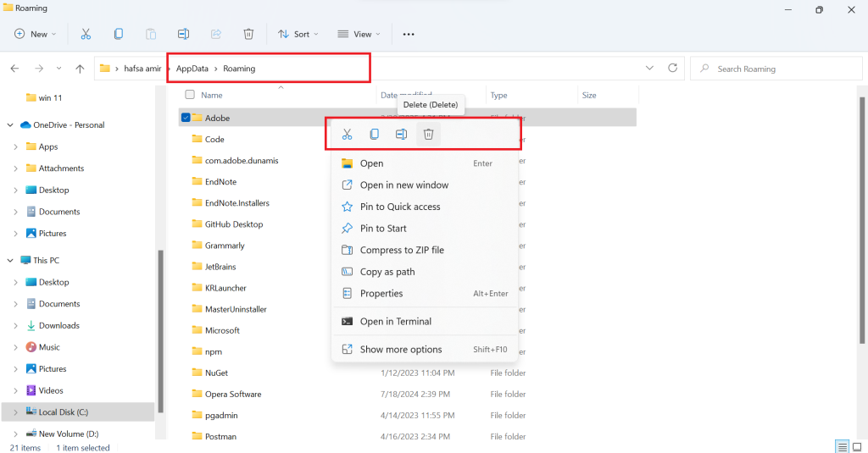The width and height of the screenshot is (868, 453).
Task: Click the folder icon of Code
Action: (197, 139)
